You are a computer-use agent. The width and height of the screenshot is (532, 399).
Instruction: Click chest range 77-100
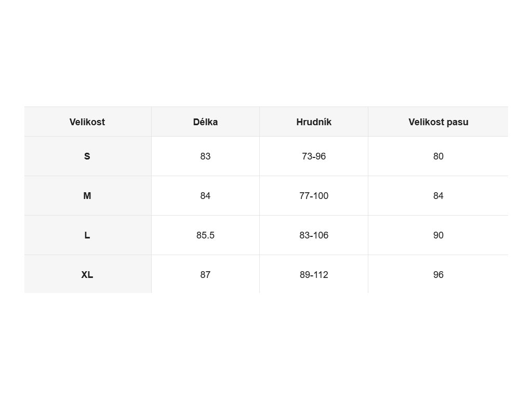click(x=314, y=196)
